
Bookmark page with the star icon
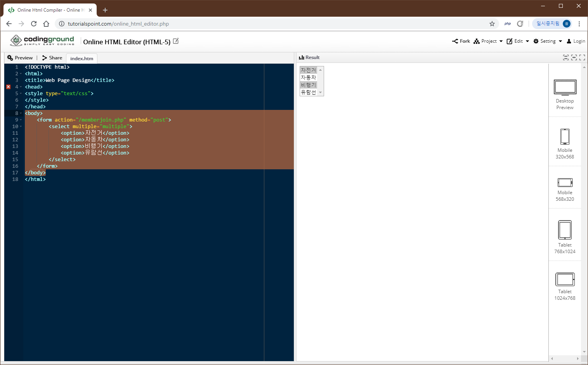(x=492, y=24)
